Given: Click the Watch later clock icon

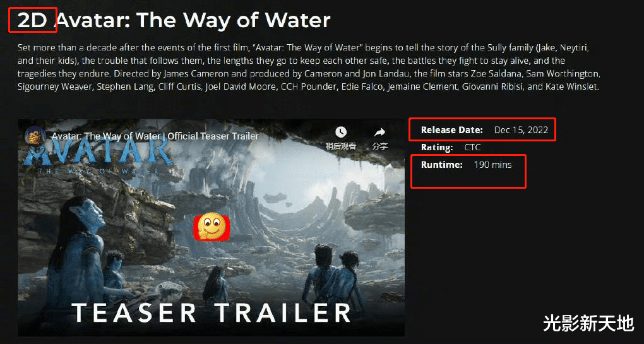Looking at the screenshot, I should [341, 132].
